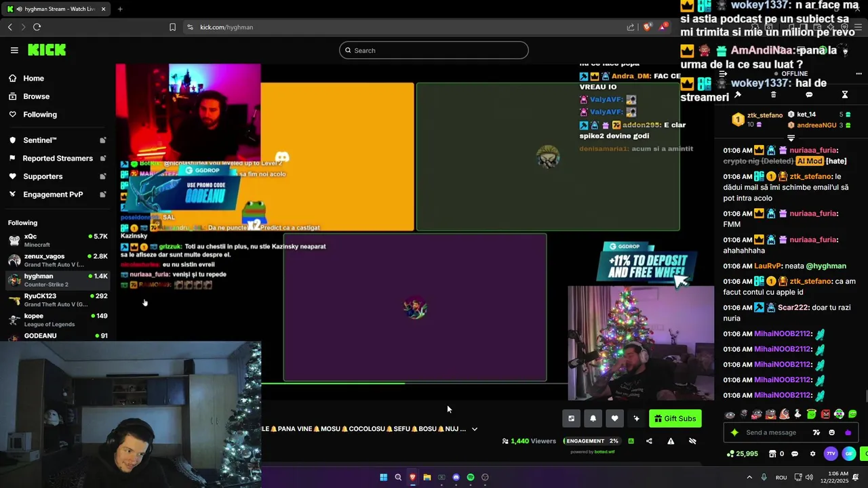Click the trash icon in chat header
The width and height of the screenshot is (868, 488).
pyautogui.click(x=774, y=95)
